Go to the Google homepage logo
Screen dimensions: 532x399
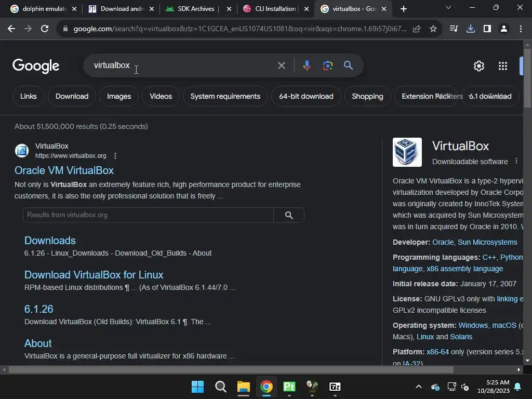pyautogui.click(x=36, y=65)
